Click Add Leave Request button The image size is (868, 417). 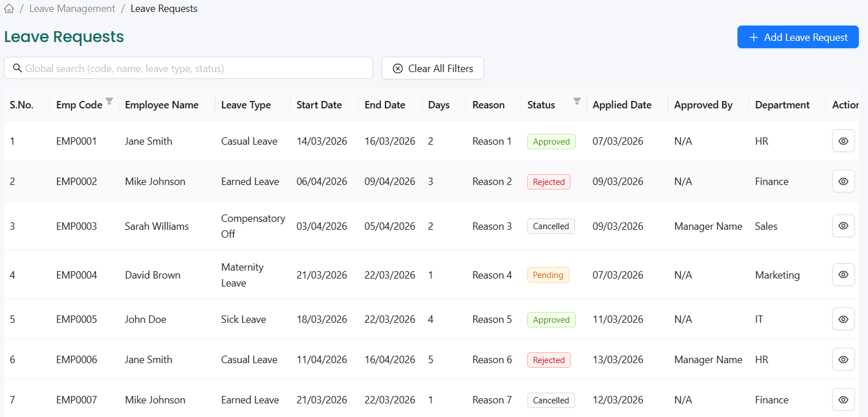point(798,37)
